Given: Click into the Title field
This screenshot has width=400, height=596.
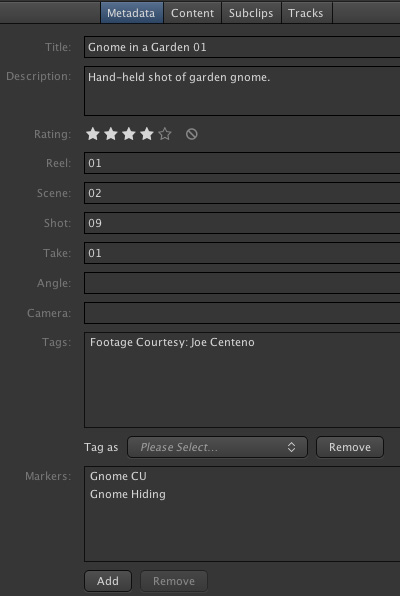Looking at the screenshot, I should 242,47.
